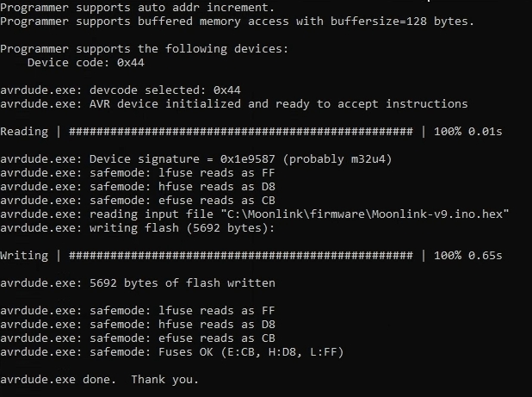This screenshot has height=397, width=532.
Task: Click the "avrdude.exe done. Thank you." line
Action: [x=100, y=380]
